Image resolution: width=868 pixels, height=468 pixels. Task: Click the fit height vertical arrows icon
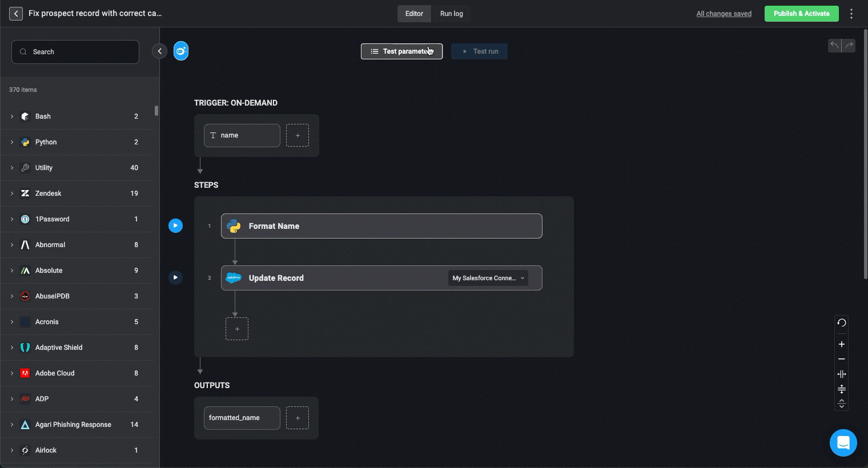click(x=842, y=389)
